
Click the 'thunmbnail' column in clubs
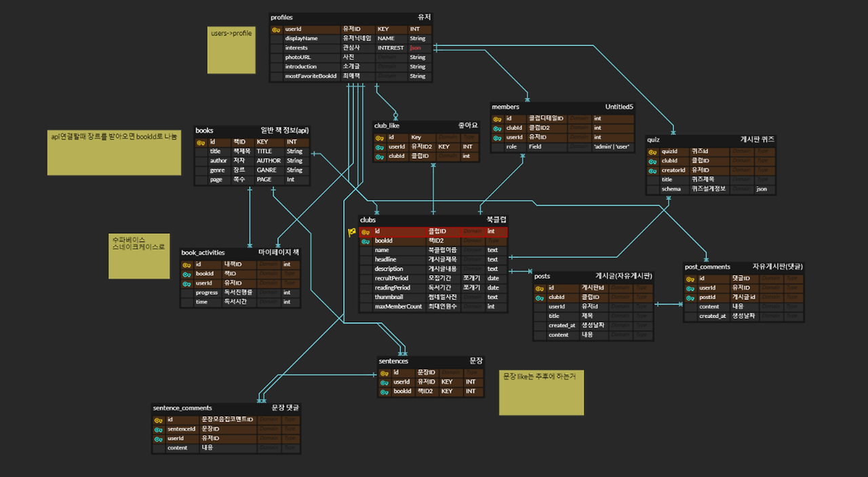point(399,297)
